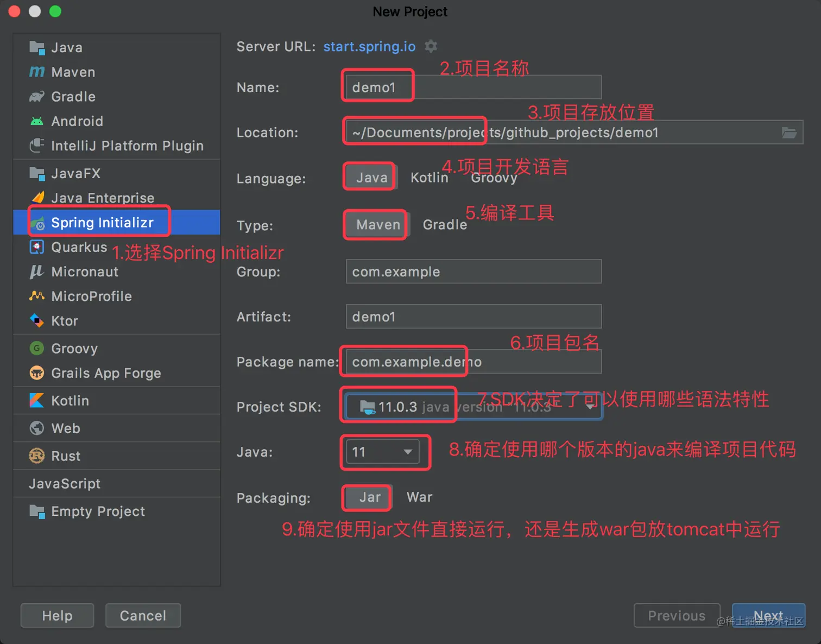Click the JavaFX folder icon
Screen dimensions: 821x644
point(37,174)
